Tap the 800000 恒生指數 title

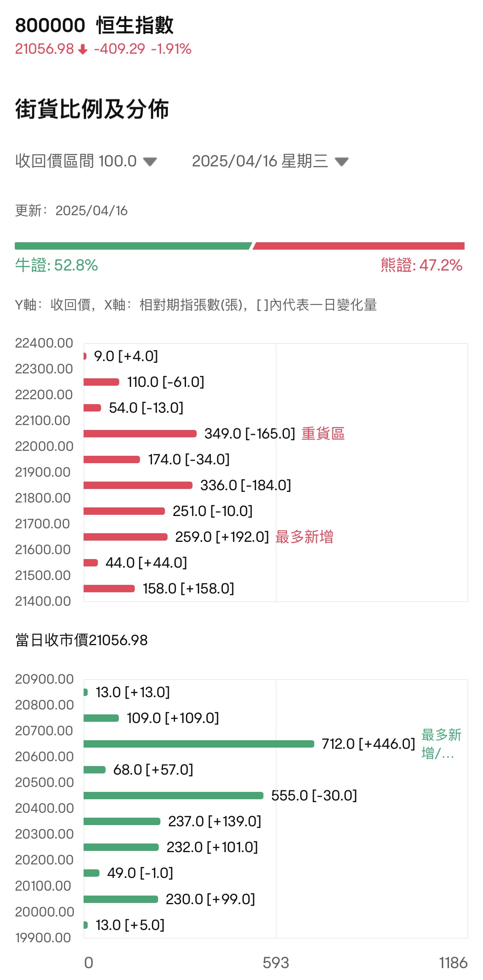click(x=94, y=25)
